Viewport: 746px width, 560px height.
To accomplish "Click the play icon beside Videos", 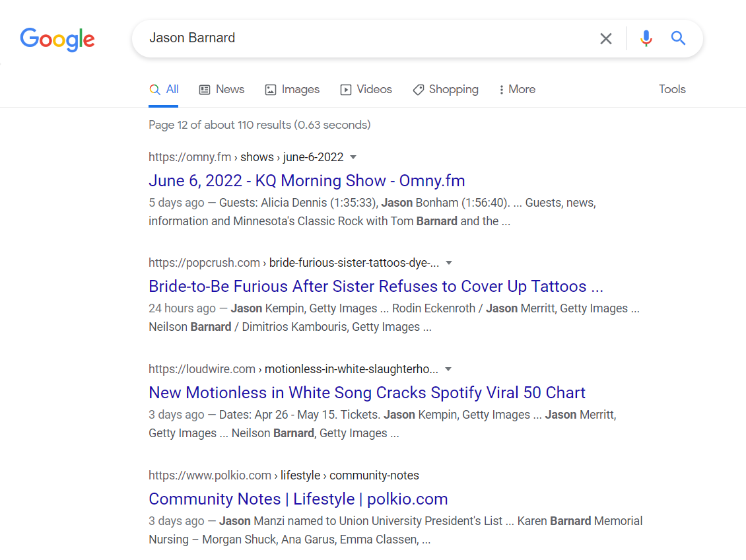I will click(x=346, y=89).
